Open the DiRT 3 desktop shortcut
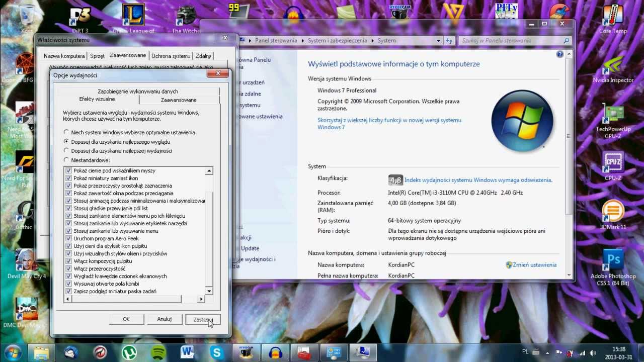The image size is (644, 362). (x=79, y=19)
